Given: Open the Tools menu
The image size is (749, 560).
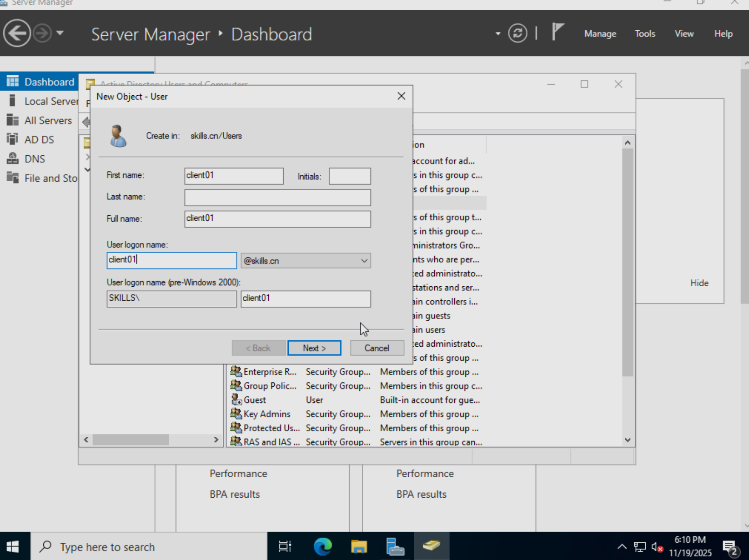Looking at the screenshot, I should coord(645,33).
